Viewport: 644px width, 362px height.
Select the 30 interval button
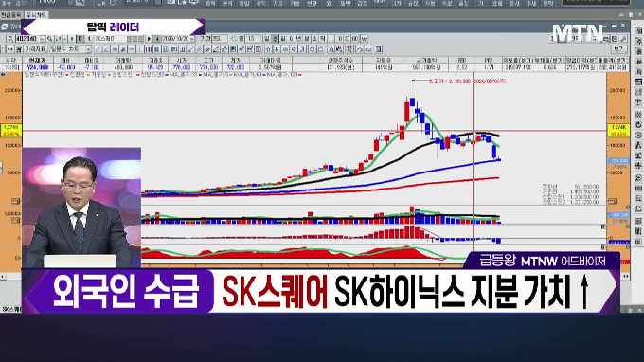coord(348,39)
